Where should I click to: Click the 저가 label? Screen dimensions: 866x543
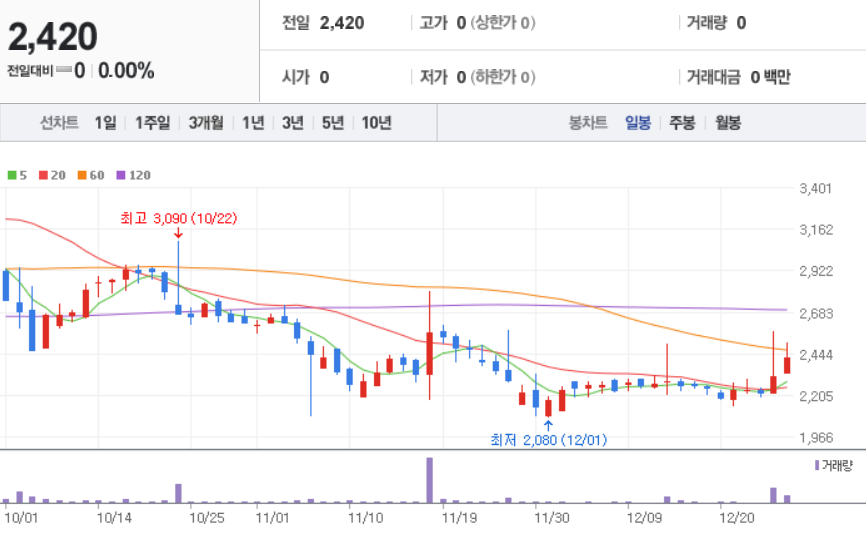434,77
